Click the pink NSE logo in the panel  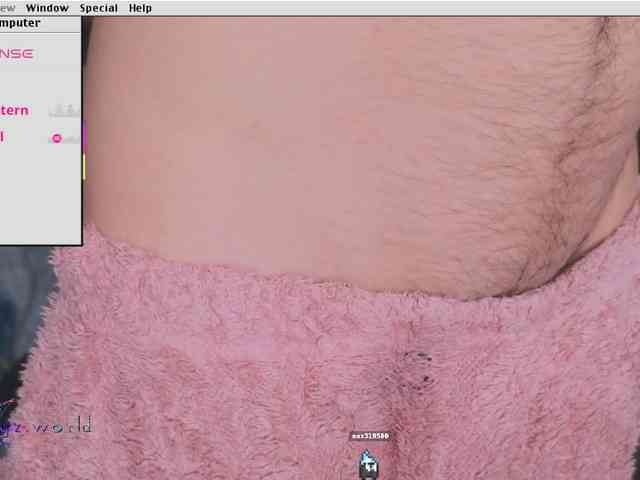coord(16,53)
